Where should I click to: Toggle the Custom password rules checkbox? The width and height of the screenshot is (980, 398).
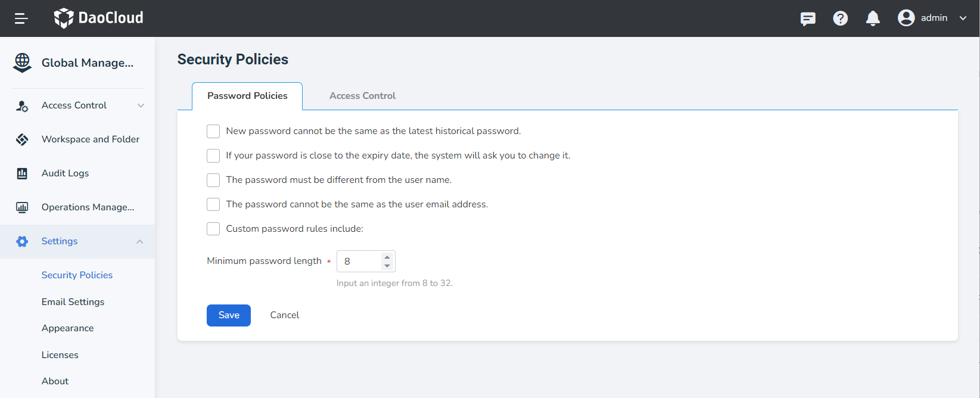coord(213,229)
